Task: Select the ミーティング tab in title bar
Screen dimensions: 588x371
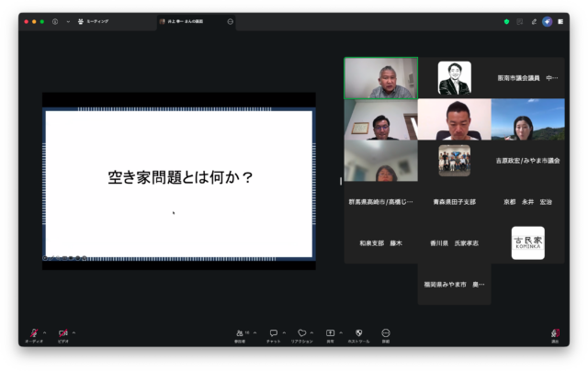Action: click(x=93, y=21)
